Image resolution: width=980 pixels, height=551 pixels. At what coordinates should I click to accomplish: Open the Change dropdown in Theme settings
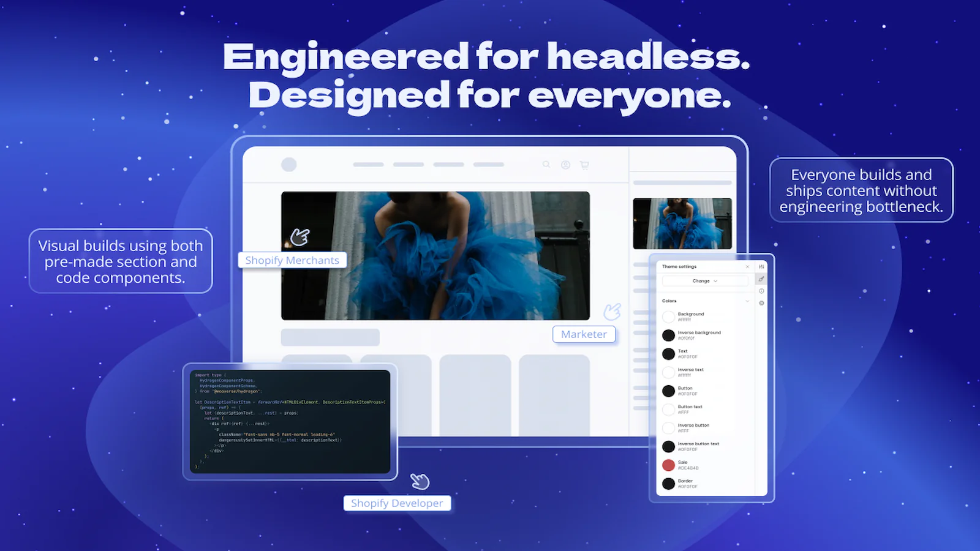tap(704, 280)
